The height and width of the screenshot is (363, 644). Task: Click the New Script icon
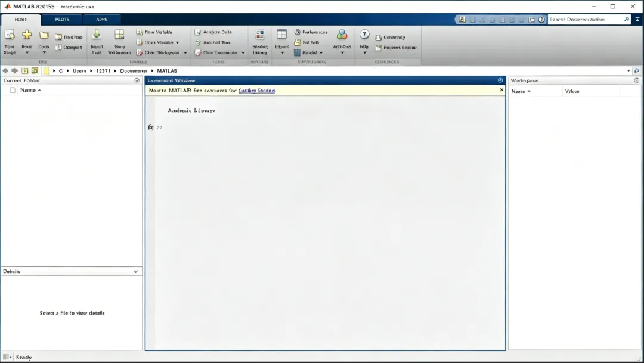click(10, 35)
